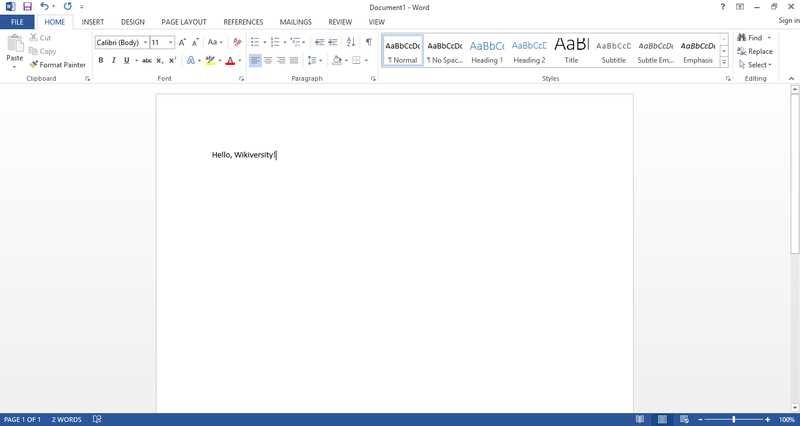Toggle Bold formatting
Image resolution: width=800 pixels, height=426 pixels.
click(100, 61)
